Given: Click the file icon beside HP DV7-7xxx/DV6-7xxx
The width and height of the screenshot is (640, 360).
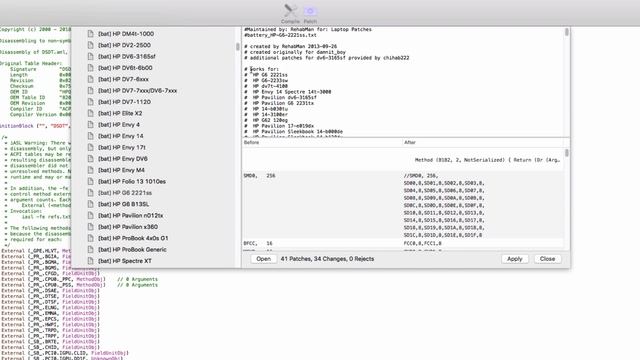Looking at the screenshot, I should [91, 91].
